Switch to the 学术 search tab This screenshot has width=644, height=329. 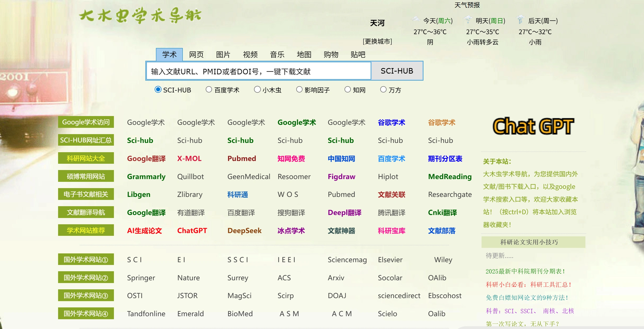tap(169, 54)
